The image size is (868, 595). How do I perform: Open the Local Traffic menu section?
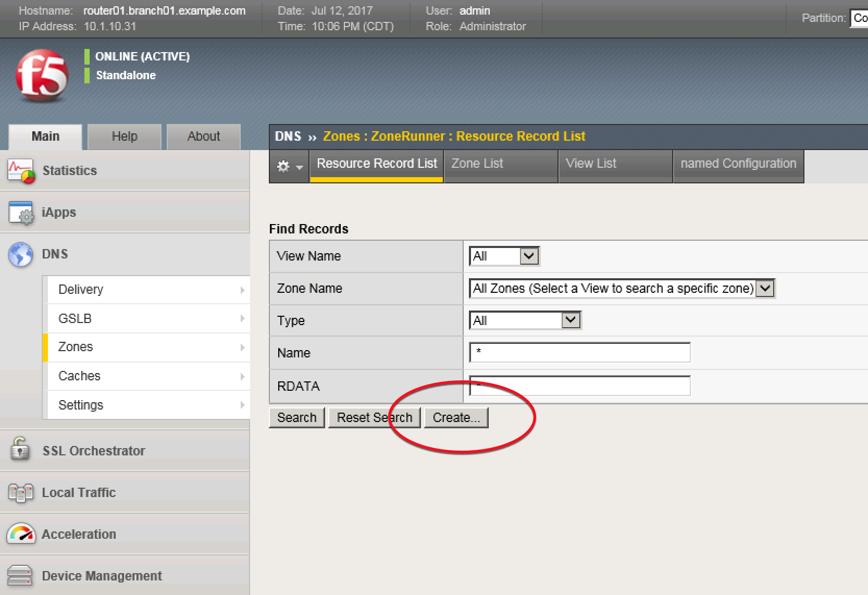click(x=125, y=492)
